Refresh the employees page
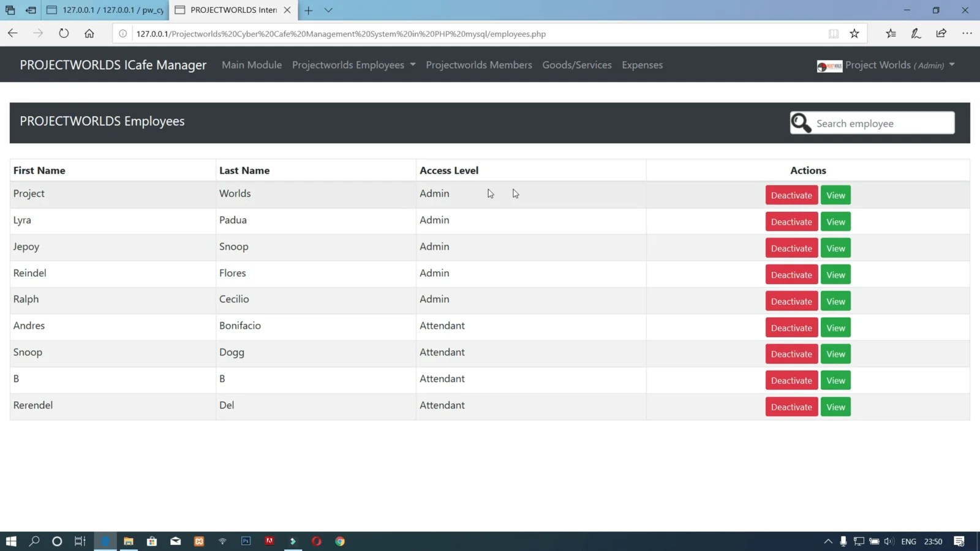The image size is (980, 551). (x=64, y=34)
